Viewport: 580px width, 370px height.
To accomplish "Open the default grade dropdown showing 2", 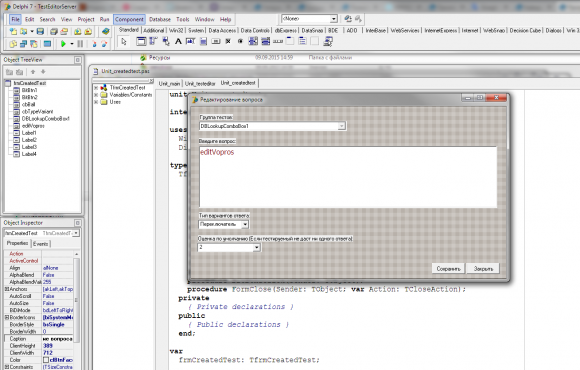I will (256, 248).
